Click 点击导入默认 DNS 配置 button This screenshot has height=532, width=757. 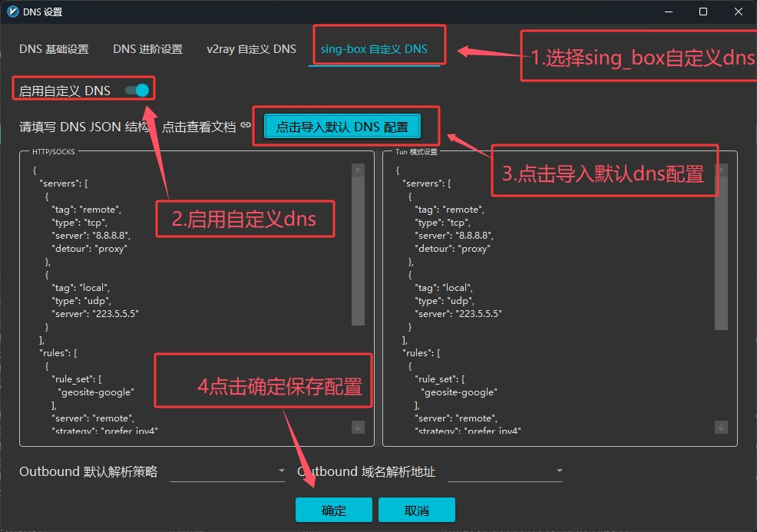point(342,127)
